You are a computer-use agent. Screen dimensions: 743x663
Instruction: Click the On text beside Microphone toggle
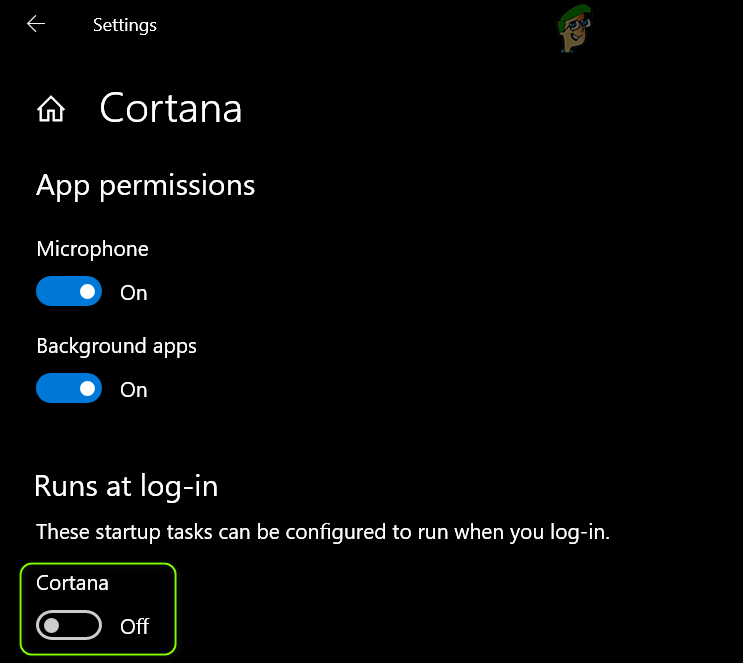pos(134,293)
